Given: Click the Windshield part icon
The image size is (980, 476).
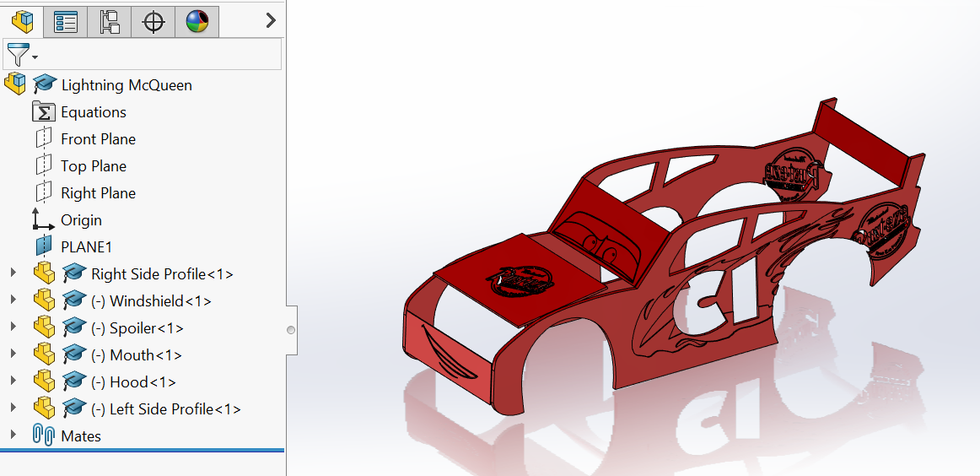Looking at the screenshot, I should click(x=44, y=300).
